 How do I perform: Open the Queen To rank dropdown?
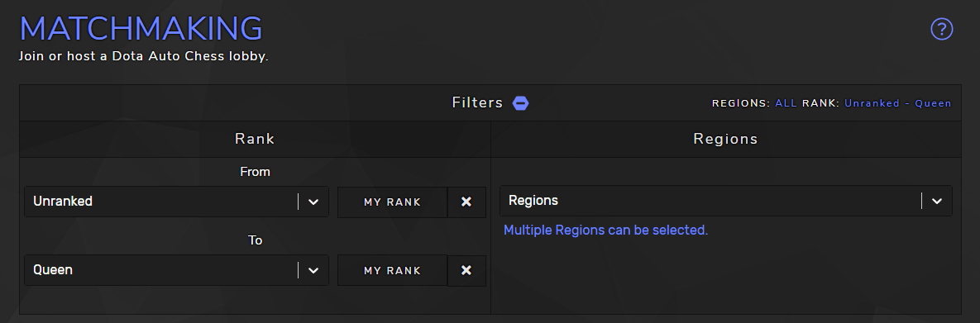(x=176, y=270)
